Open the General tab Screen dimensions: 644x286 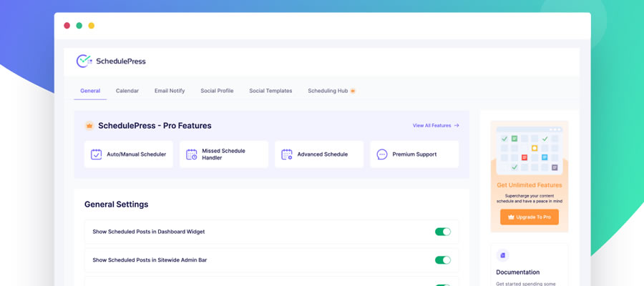[90, 91]
